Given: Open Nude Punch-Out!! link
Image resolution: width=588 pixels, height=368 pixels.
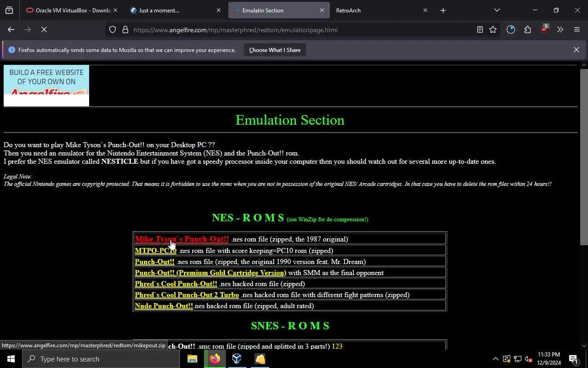Looking at the screenshot, I should click(164, 305).
